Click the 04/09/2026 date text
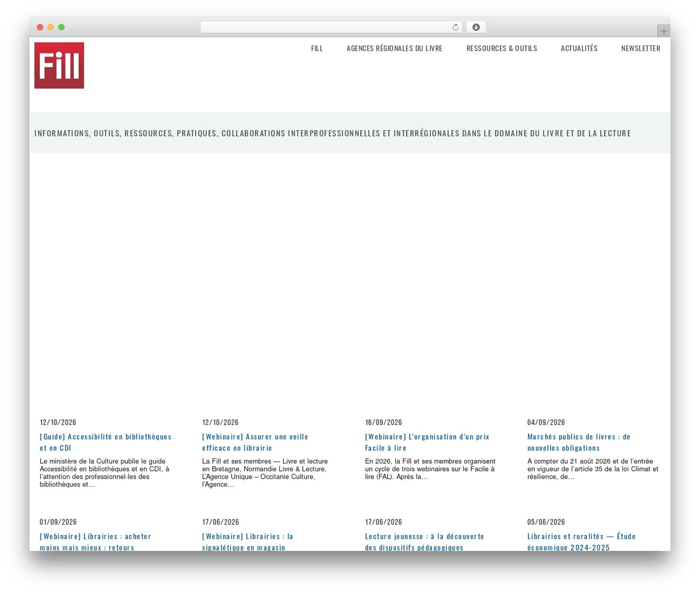Screen dimensions: 700x593 pyautogui.click(x=546, y=422)
